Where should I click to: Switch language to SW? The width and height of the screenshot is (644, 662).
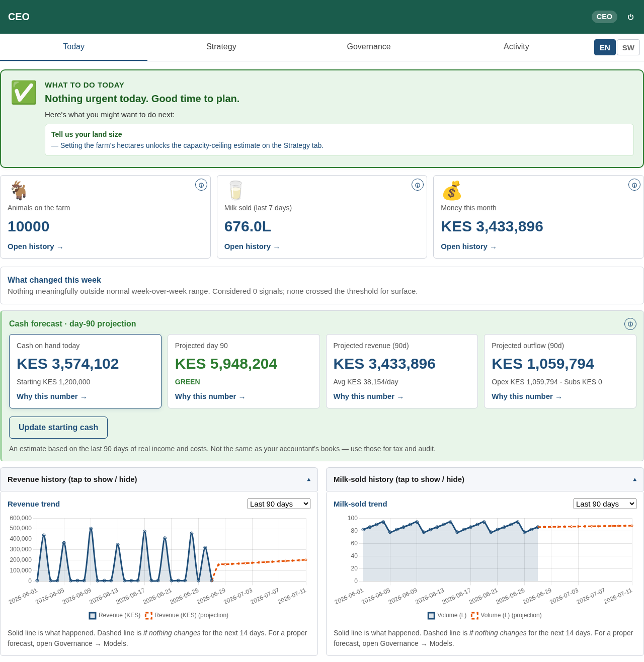pos(628,47)
